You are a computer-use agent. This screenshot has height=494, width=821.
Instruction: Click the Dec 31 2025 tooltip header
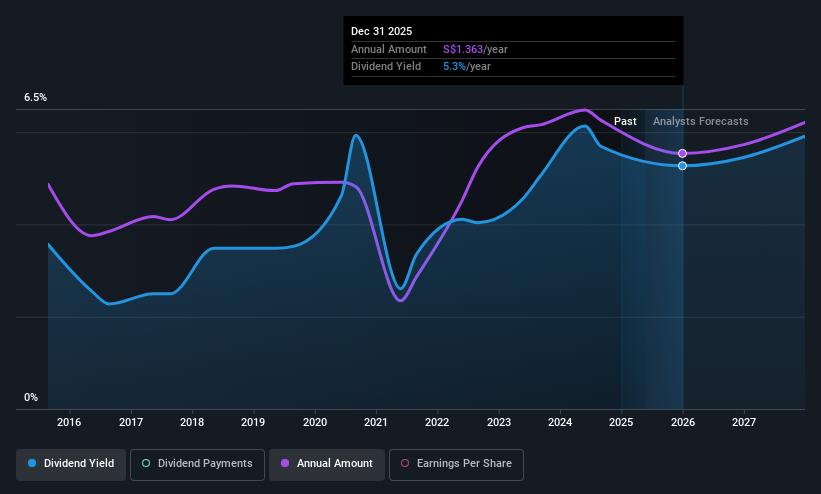click(382, 31)
